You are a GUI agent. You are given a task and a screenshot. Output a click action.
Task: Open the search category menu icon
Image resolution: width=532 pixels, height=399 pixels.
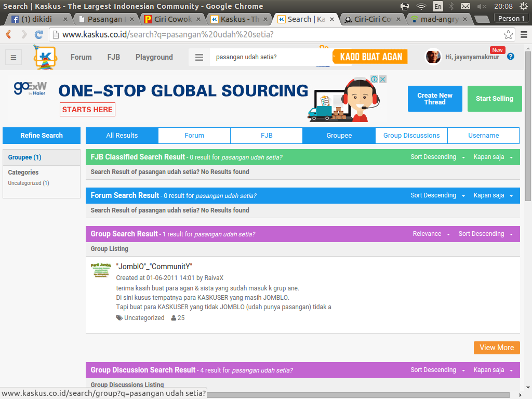[x=199, y=57]
